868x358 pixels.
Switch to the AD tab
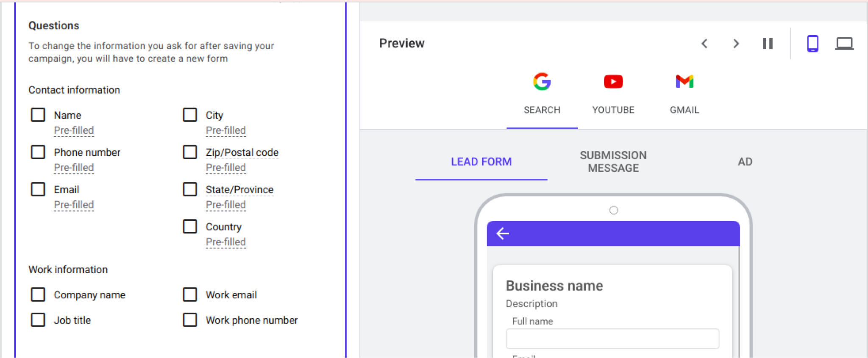pos(745,162)
